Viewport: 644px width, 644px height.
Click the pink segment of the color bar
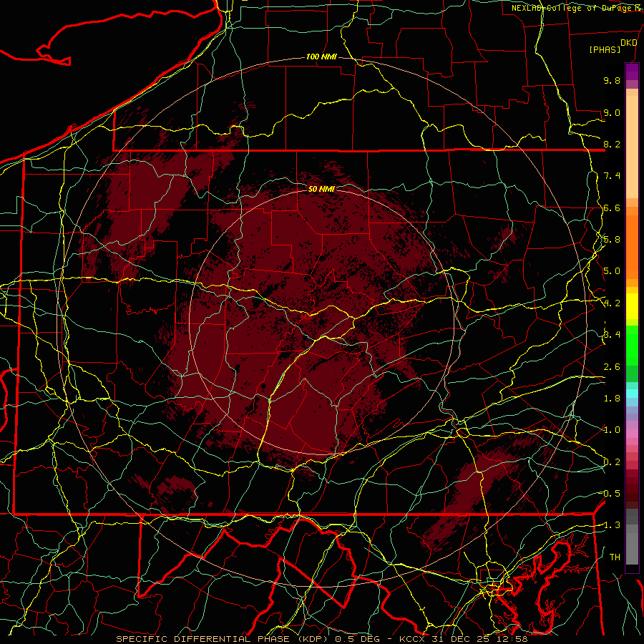click(x=632, y=434)
